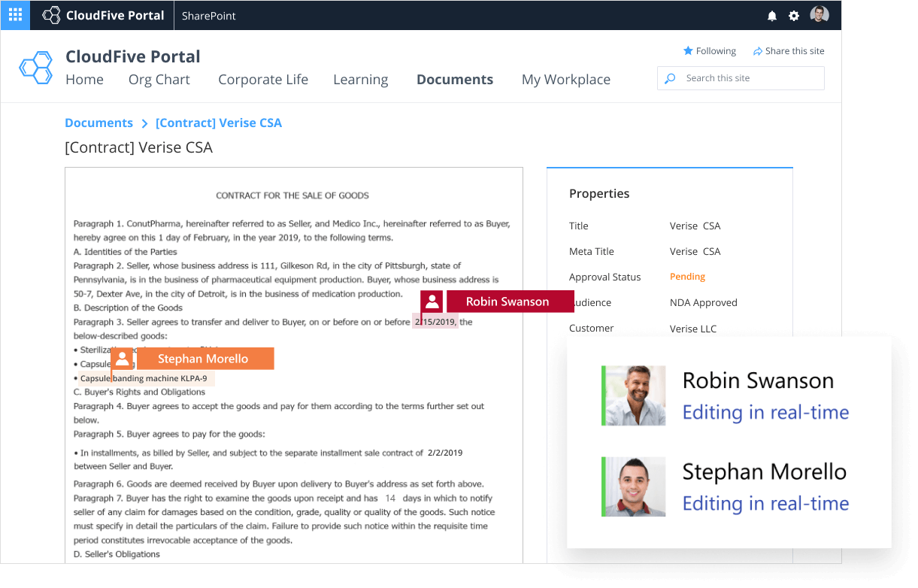Click Robin Swanson's profile photo
The width and height of the screenshot is (918, 588).
coord(635,396)
